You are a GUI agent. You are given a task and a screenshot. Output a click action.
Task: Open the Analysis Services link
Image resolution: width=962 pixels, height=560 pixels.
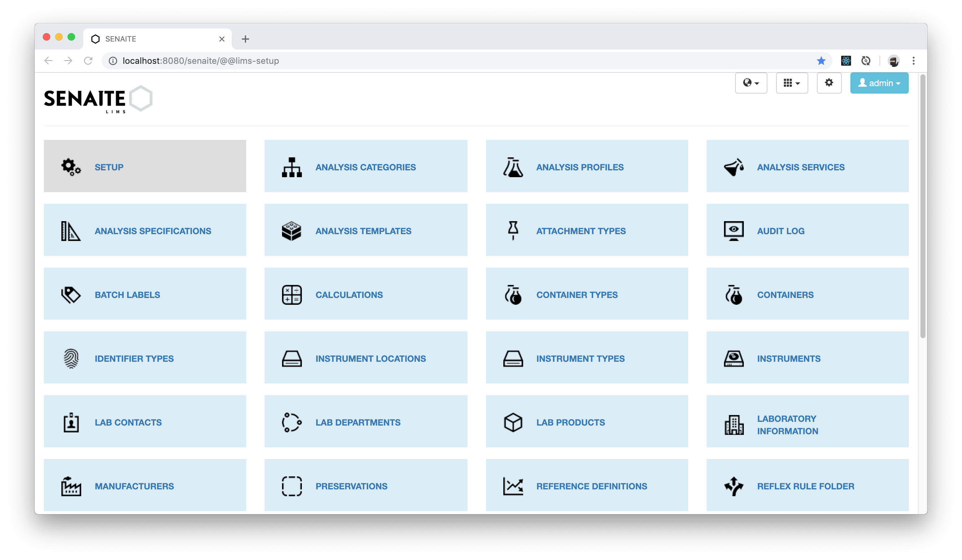[x=801, y=167]
